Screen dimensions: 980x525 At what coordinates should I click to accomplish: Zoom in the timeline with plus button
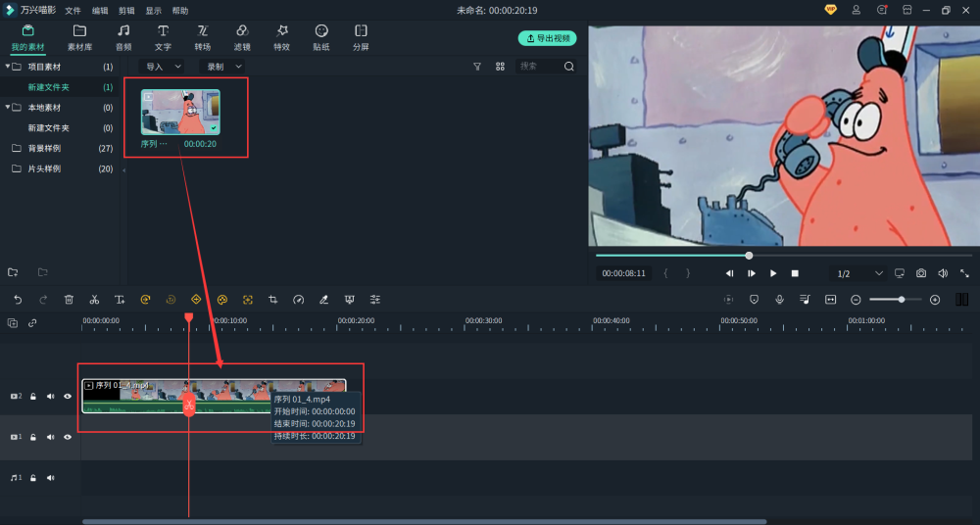(x=935, y=300)
